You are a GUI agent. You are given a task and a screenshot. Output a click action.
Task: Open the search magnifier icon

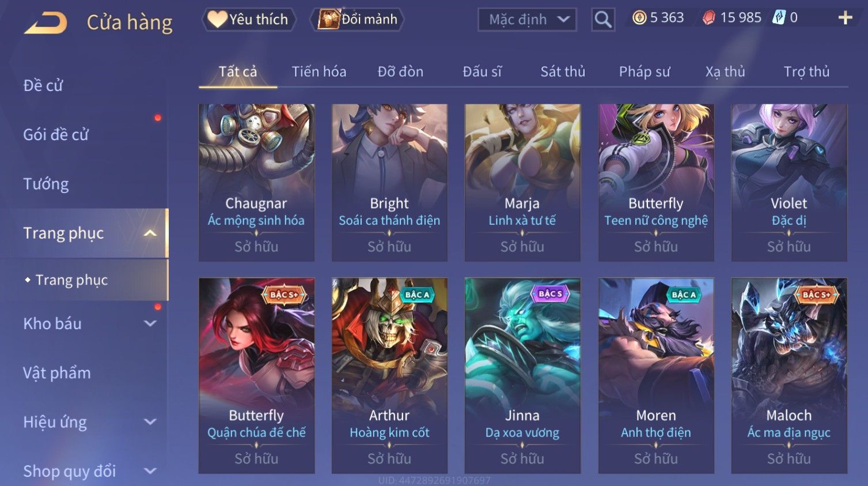[603, 20]
